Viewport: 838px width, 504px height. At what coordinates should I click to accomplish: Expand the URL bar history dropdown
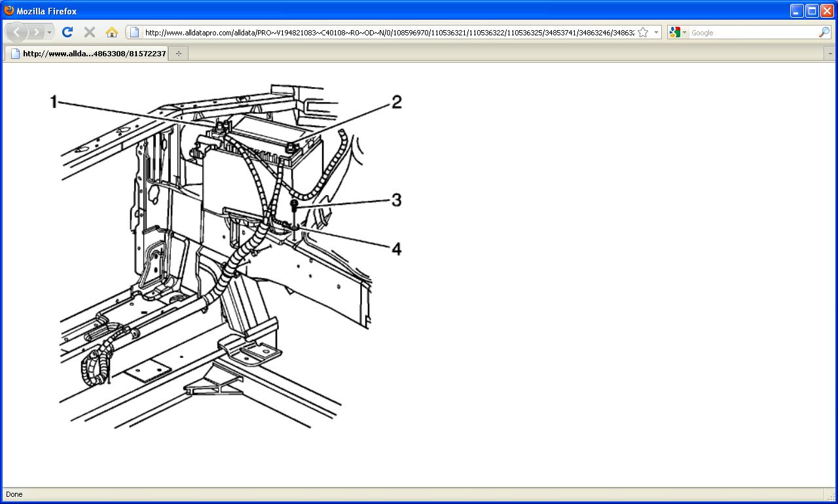tap(656, 32)
